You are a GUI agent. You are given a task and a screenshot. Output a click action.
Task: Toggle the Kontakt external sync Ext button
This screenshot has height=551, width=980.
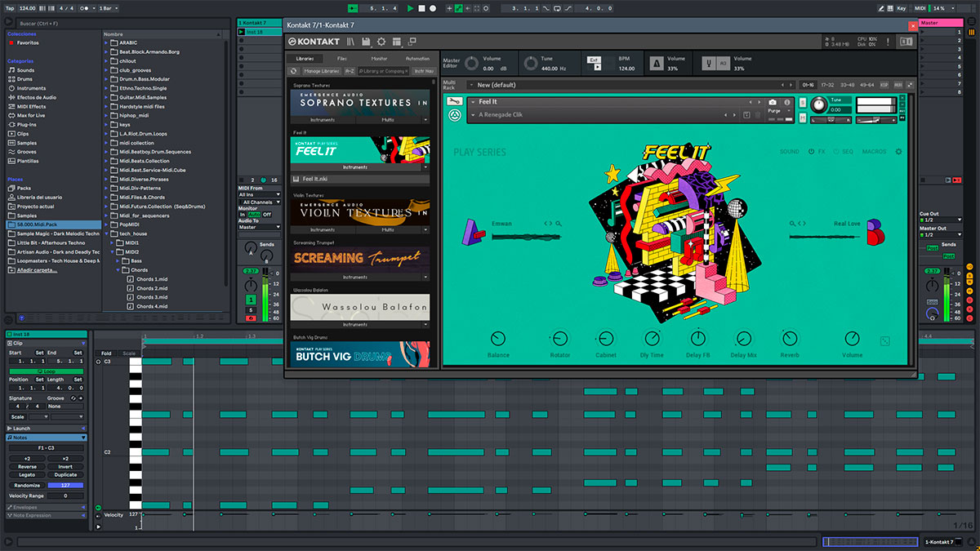[594, 60]
